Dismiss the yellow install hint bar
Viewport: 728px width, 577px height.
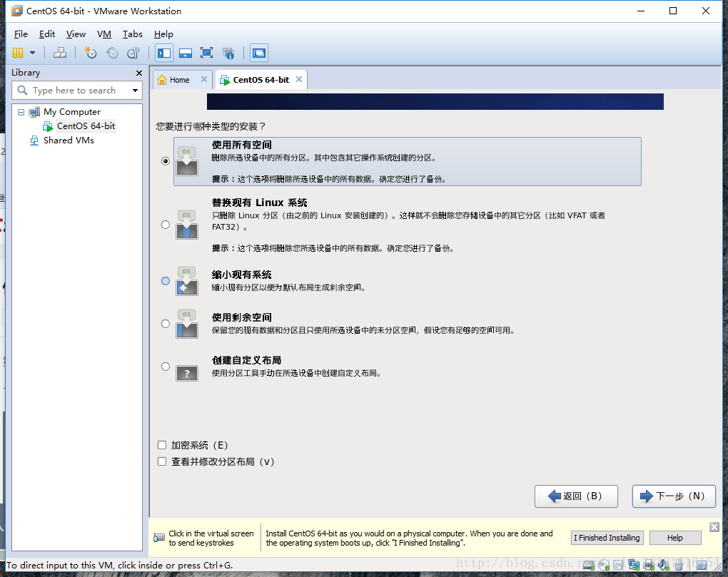coord(714,527)
